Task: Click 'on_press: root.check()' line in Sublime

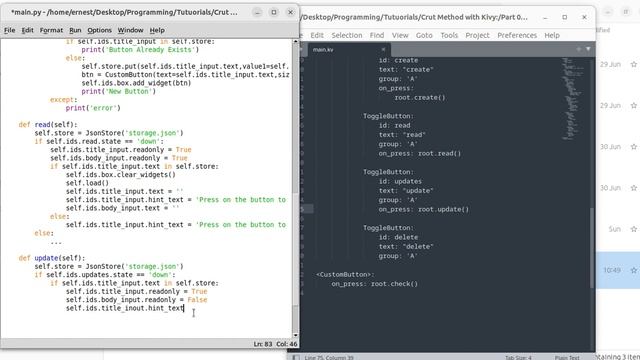Action: (x=375, y=284)
